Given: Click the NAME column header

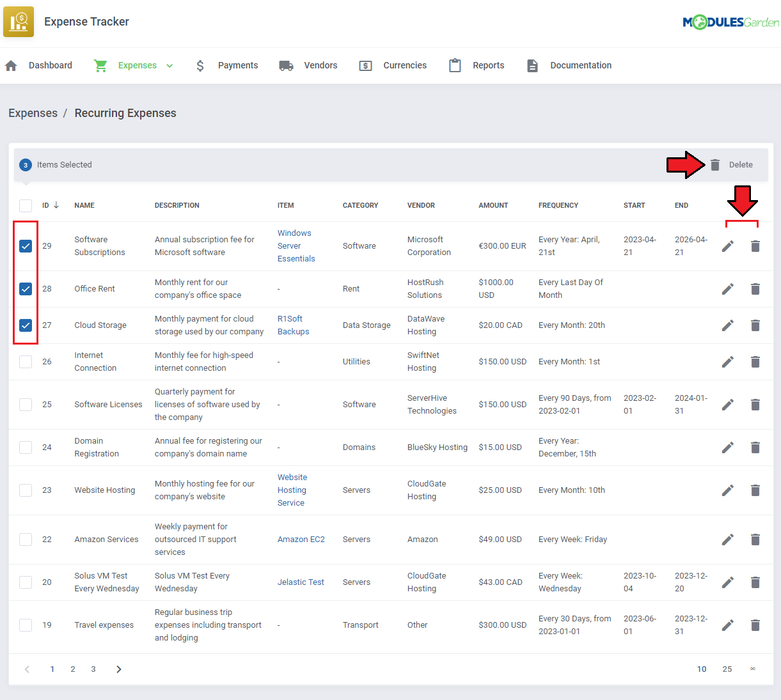Looking at the screenshot, I should (84, 206).
